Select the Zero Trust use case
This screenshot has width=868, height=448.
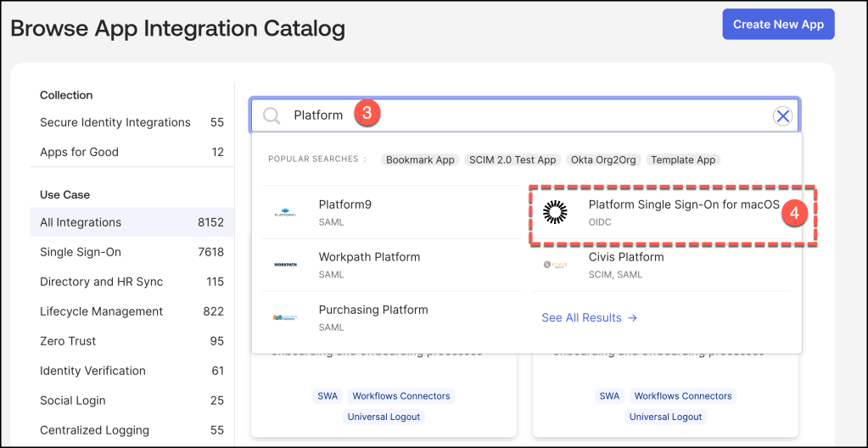tap(68, 341)
